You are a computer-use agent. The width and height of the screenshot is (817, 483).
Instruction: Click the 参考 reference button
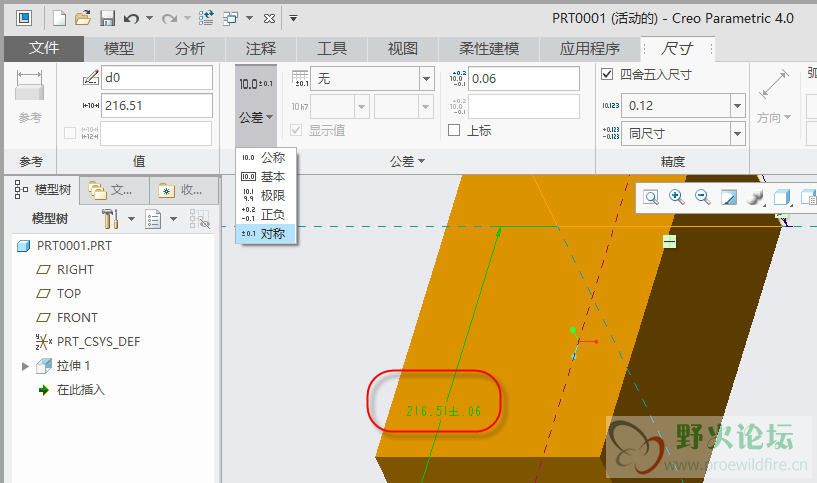pyautogui.click(x=30, y=96)
